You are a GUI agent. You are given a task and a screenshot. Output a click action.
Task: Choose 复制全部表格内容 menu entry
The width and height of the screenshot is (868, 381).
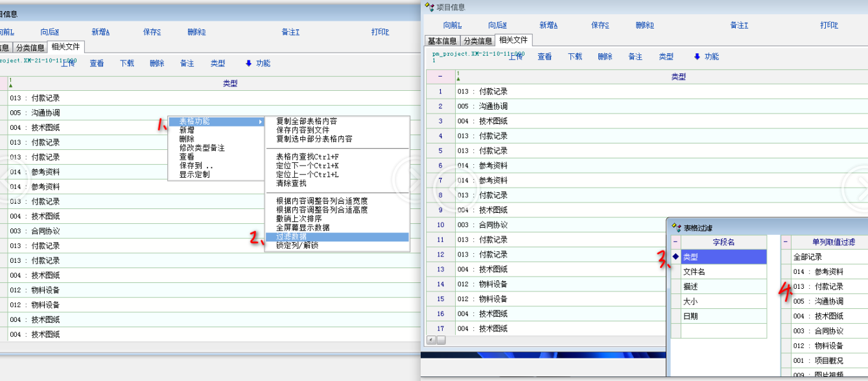point(306,121)
